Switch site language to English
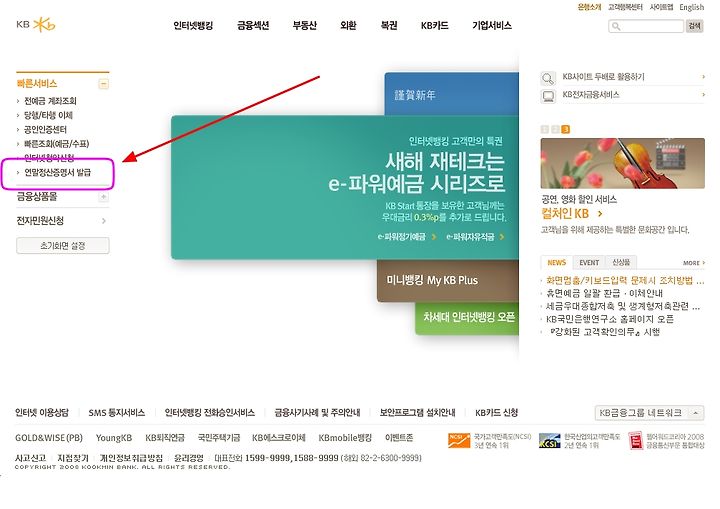 (692, 7)
